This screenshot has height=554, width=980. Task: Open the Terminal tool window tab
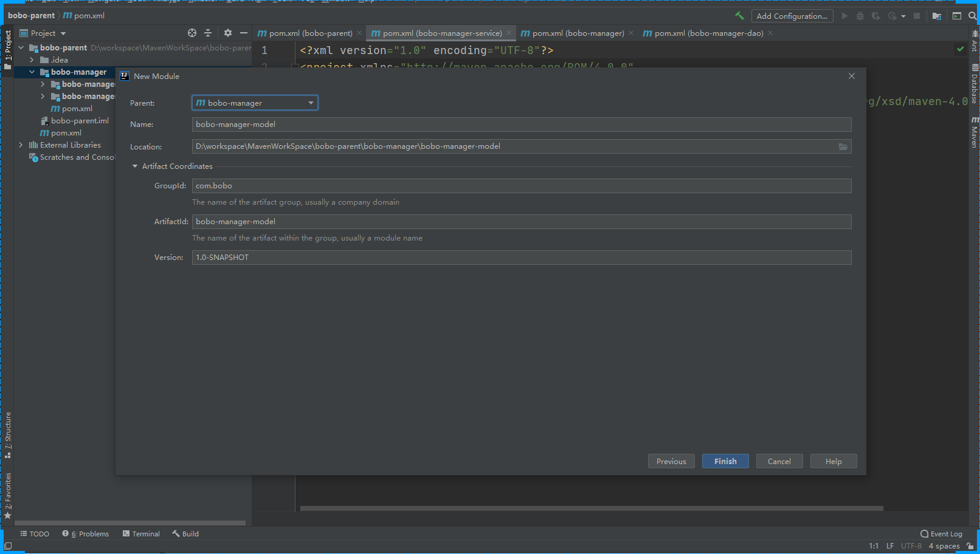coord(141,534)
